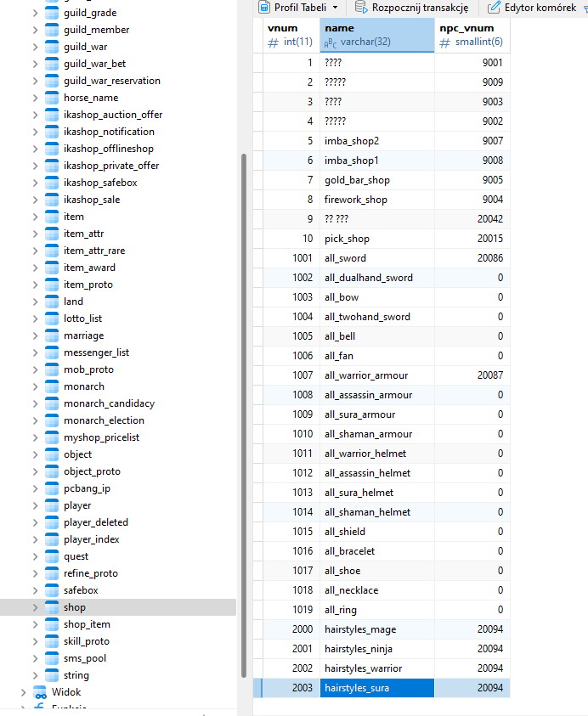
Task: Select cell all_dualhand_sword
Action: pos(377,278)
